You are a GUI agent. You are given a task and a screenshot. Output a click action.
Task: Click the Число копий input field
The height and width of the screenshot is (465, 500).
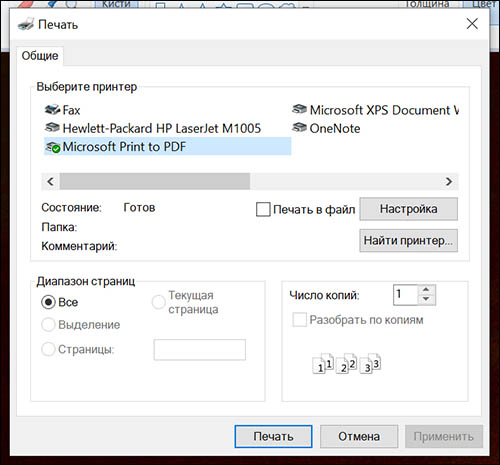(x=406, y=295)
